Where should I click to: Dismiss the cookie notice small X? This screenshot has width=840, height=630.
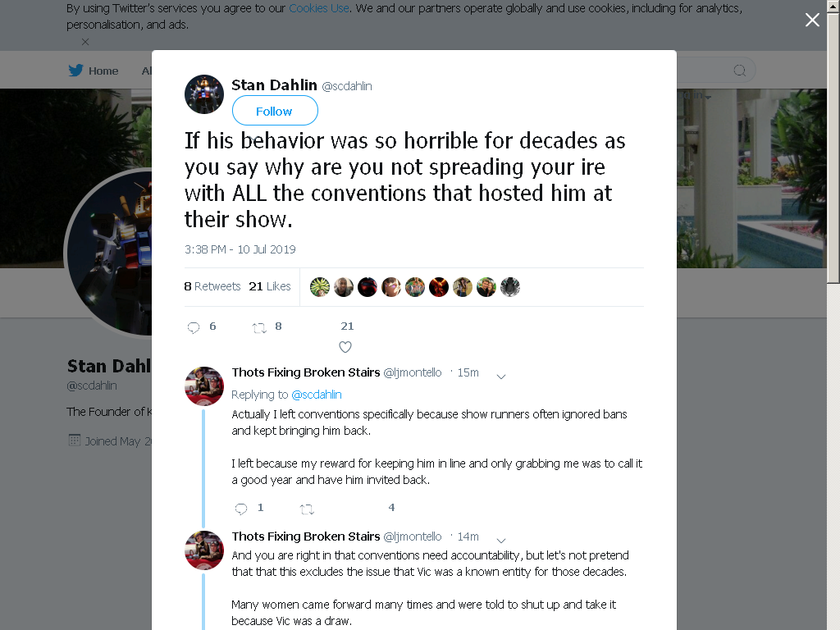85,42
